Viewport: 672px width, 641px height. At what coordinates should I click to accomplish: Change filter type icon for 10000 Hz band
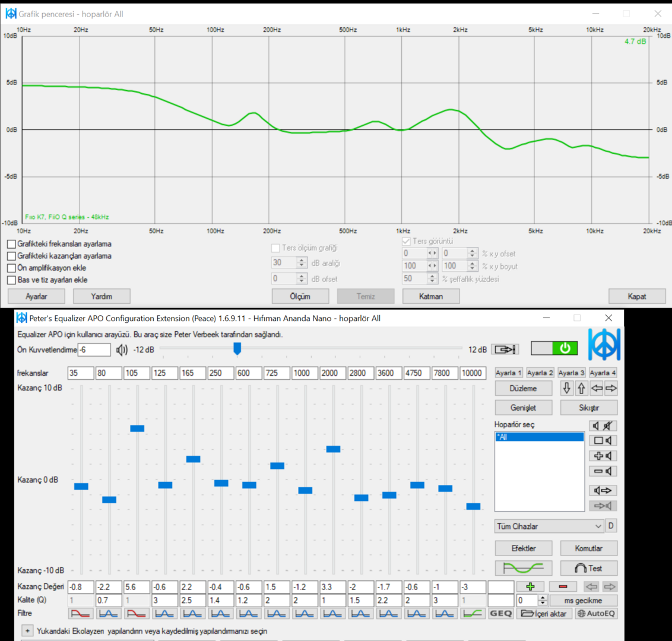pyautogui.click(x=473, y=614)
